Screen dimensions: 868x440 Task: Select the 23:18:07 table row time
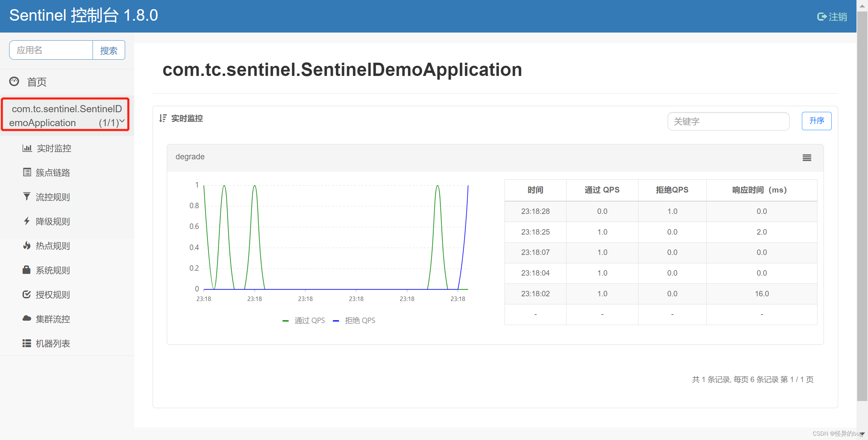coord(535,252)
